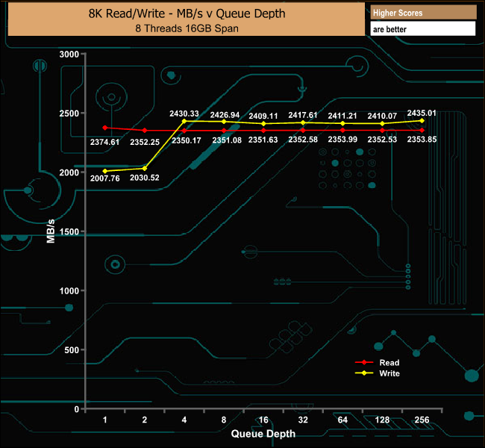Click the 2030.52 write value label
The image size is (485, 448).
[145, 178]
